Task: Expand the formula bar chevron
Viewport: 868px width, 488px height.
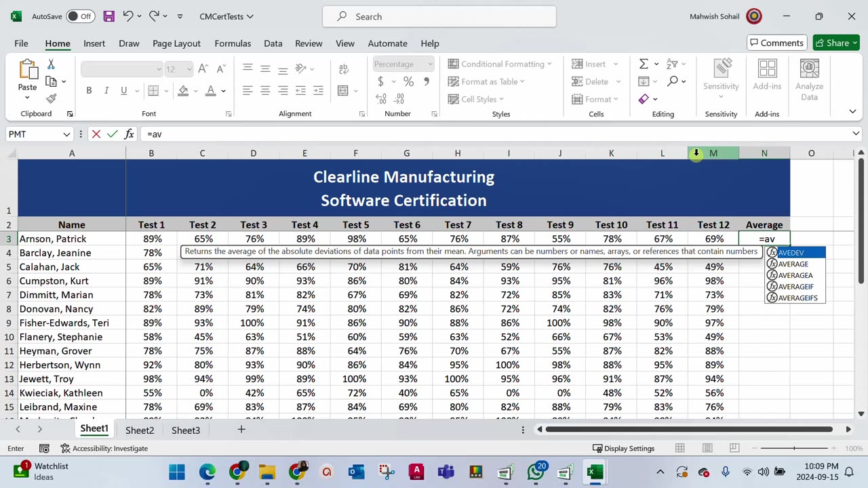Action: pos(856,134)
